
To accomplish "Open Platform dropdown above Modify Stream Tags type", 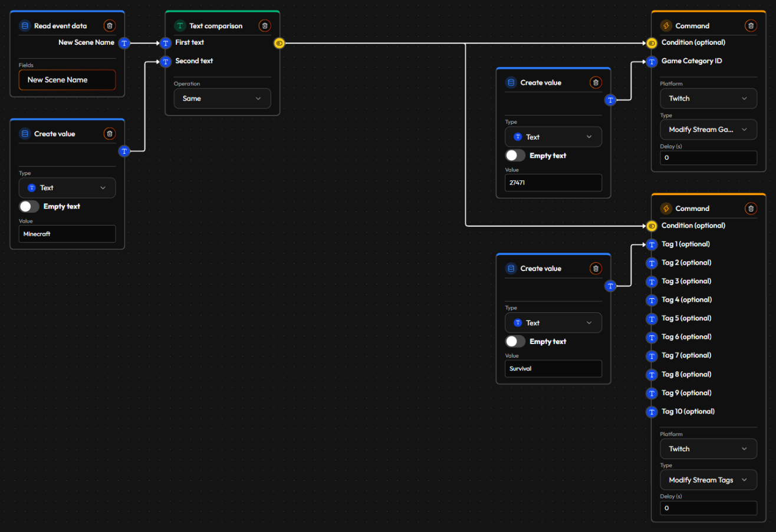I will point(708,448).
